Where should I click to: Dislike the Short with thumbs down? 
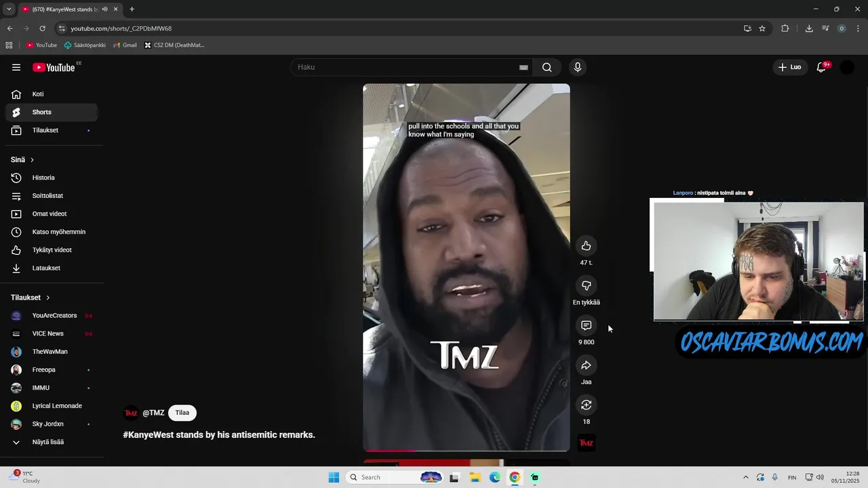tap(587, 285)
